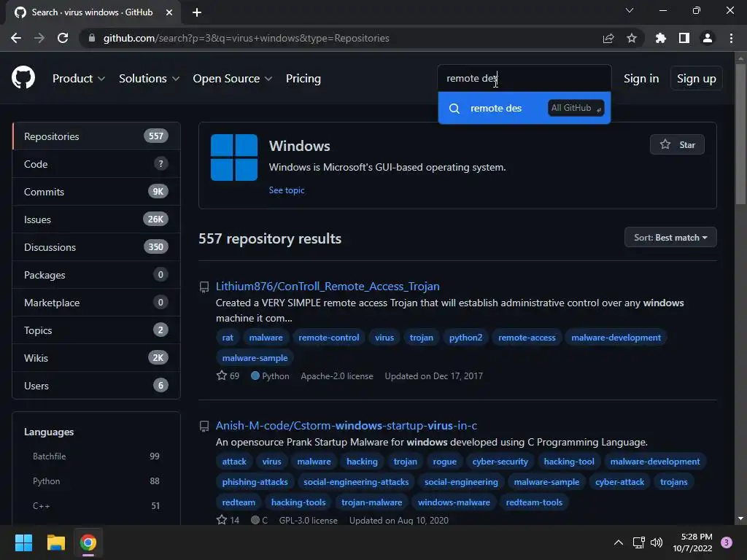This screenshot has width=747, height=560.
Task: Go back with browser back arrow
Action: point(16,38)
